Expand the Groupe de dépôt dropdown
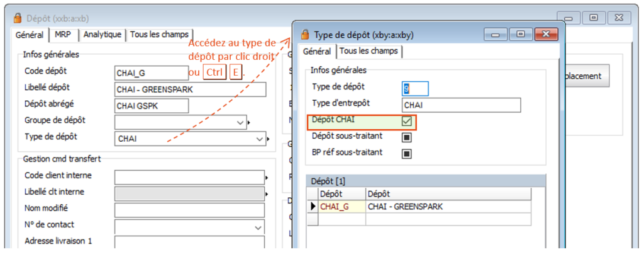Image resolution: width=644 pixels, height=264 pixels. 239,122
